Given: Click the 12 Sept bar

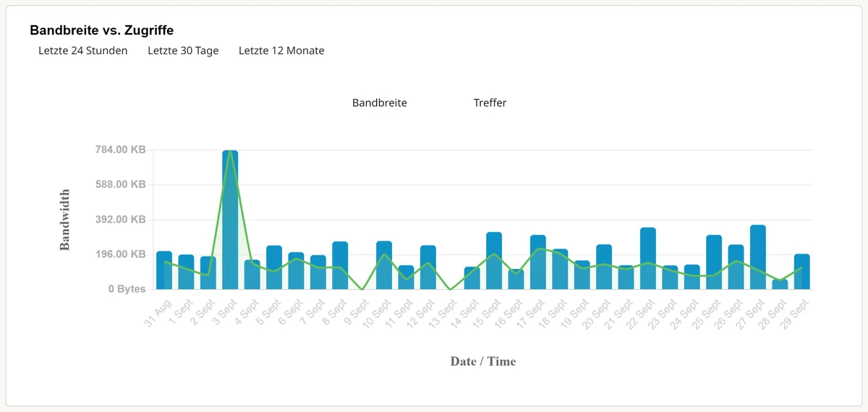Looking at the screenshot, I should coord(428,267).
